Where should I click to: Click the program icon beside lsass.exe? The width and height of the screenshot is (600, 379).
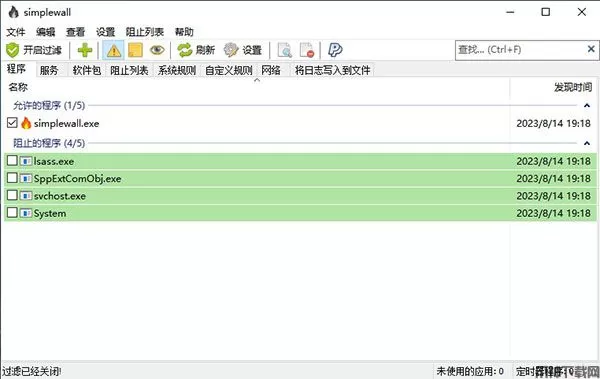(26, 161)
